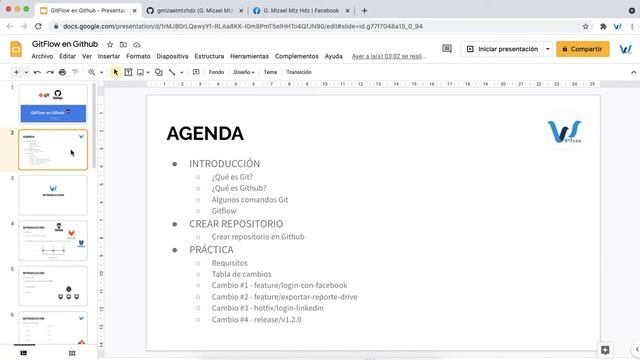Click the move to folder icon

pyautogui.click(x=123, y=44)
